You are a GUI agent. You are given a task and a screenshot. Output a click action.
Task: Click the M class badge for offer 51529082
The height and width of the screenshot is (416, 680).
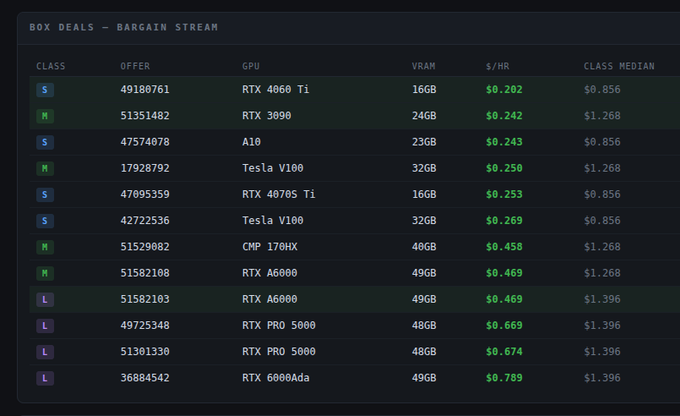click(45, 247)
